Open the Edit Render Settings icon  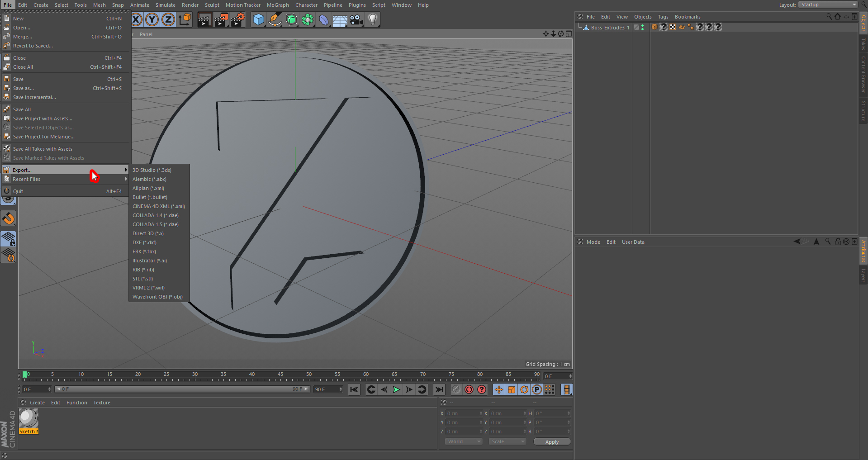[237, 20]
